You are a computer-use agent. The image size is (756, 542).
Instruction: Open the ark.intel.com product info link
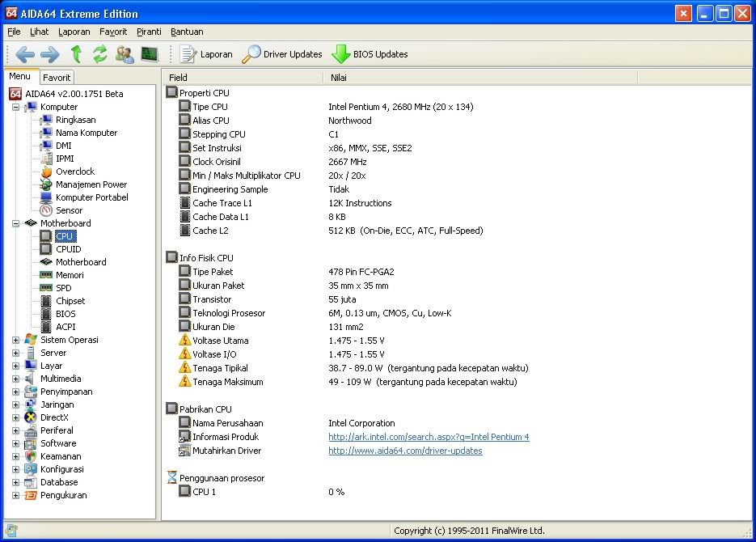(x=429, y=437)
